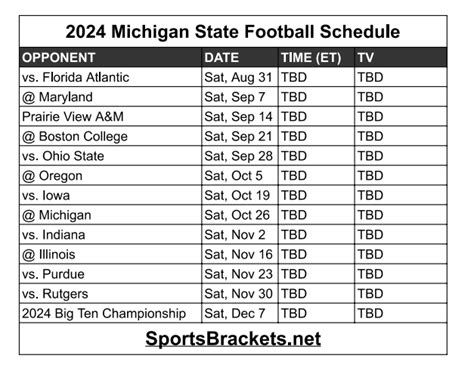Click the Prairie View A&M cell
This screenshot has height=374, width=474.
click(111, 117)
